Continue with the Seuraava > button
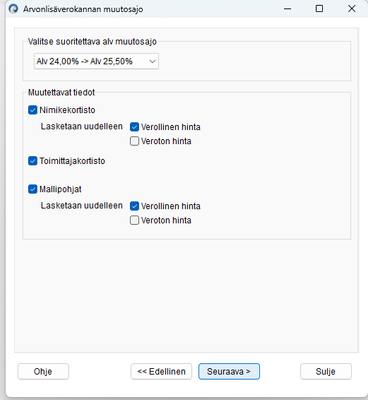Image resolution: width=368 pixels, height=400 pixels. click(x=229, y=371)
